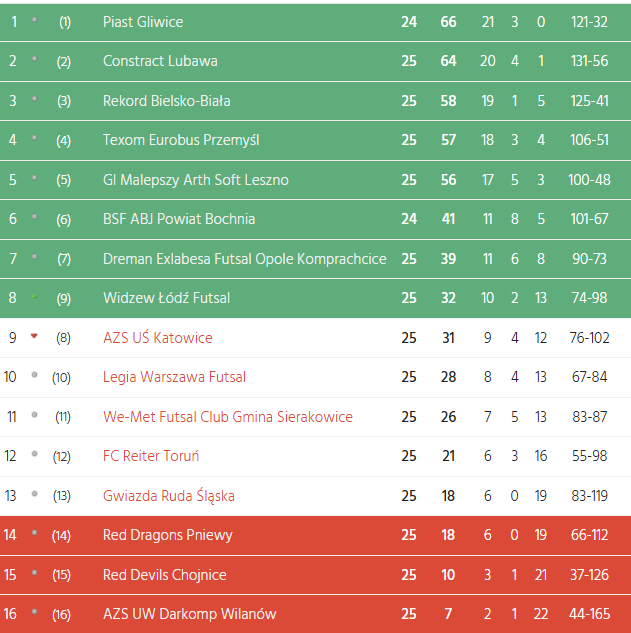
Task: Click the gray dot indicator for Legia Warszawa Futsal
Action: pyautogui.click(x=34, y=375)
